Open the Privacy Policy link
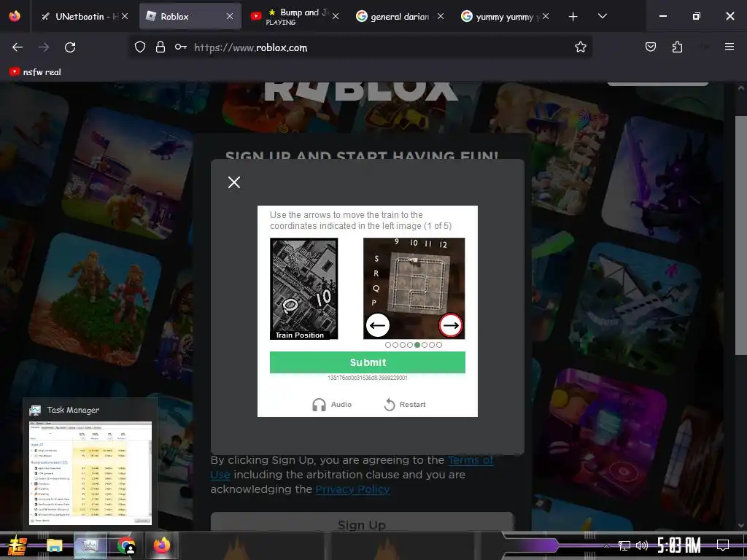 tap(352, 489)
